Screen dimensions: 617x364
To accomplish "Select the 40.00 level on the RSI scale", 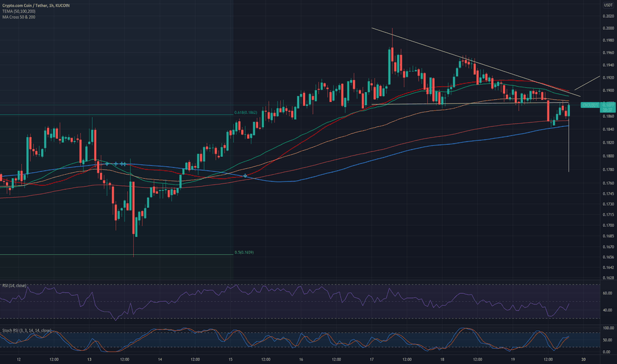I will (x=608, y=310).
